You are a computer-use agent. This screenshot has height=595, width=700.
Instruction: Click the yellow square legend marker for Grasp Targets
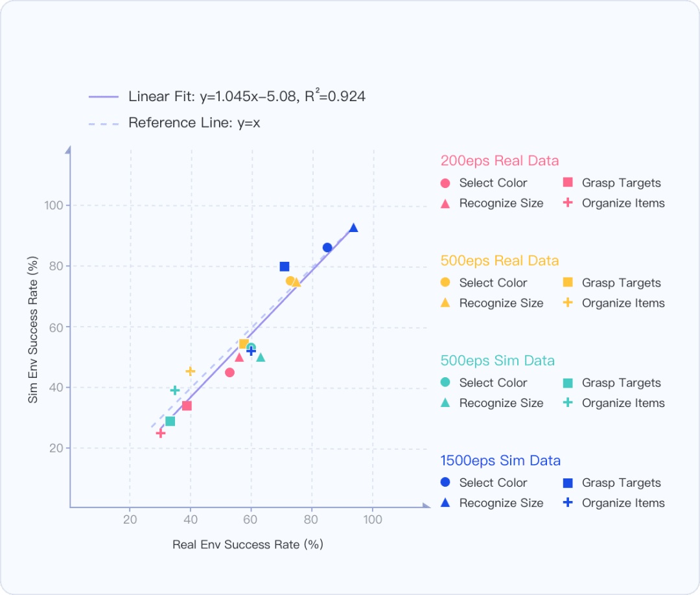[x=568, y=283]
